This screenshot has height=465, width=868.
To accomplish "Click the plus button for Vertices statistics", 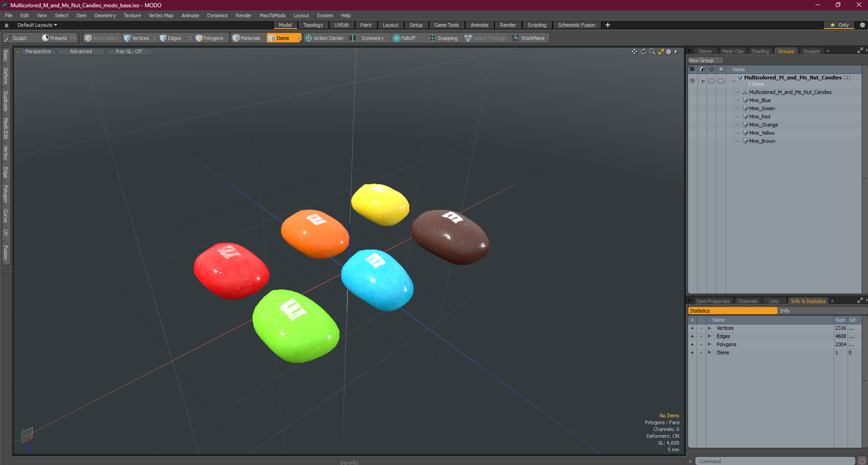I will 692,328.
